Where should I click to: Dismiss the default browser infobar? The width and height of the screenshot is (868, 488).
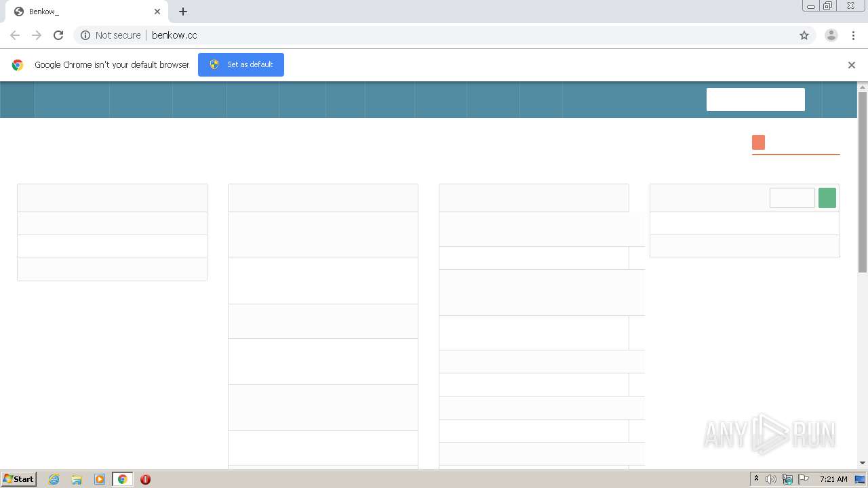coord(852,65)
